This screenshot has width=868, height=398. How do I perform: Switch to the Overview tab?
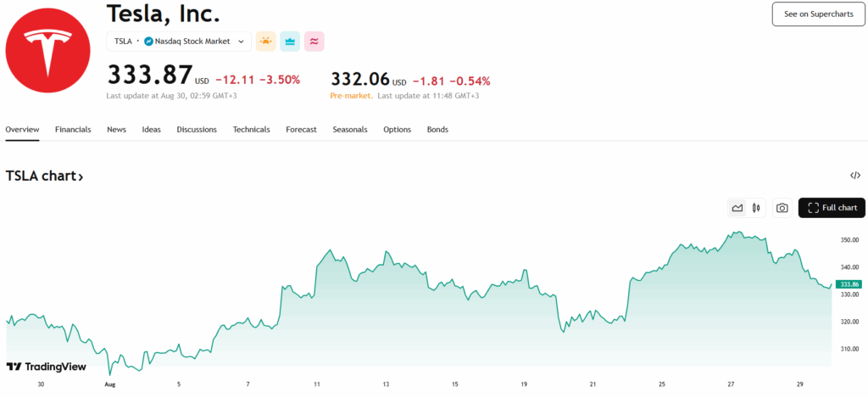click(x=22, y=130)
